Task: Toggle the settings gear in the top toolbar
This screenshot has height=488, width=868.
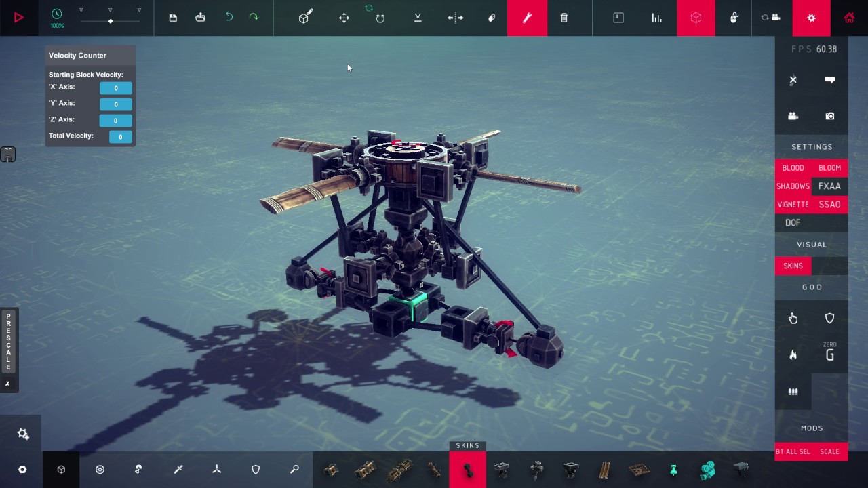Action: [811, 18]
